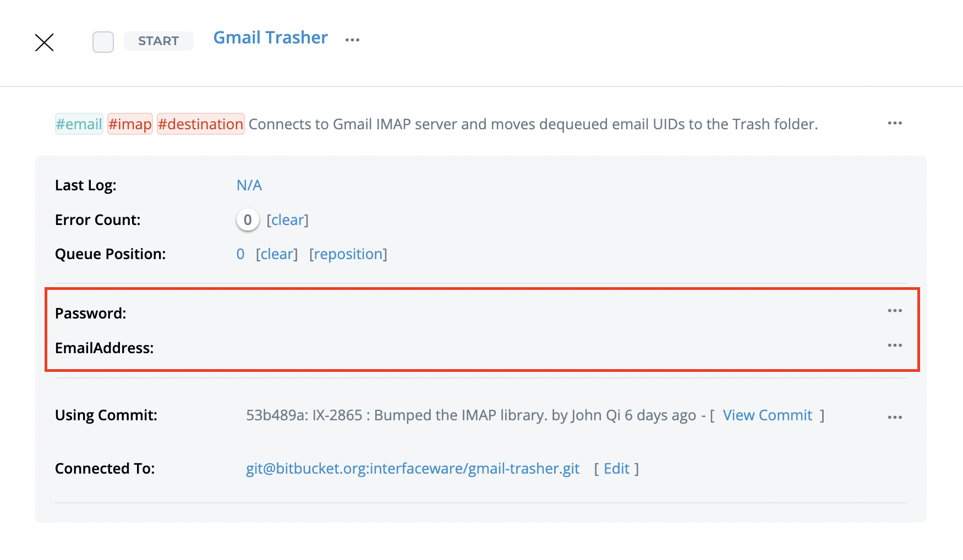Open ellipsis menu for EmailAddress field
The width and height of the screenshot is (963, 560).
click(x=895, y=345)
